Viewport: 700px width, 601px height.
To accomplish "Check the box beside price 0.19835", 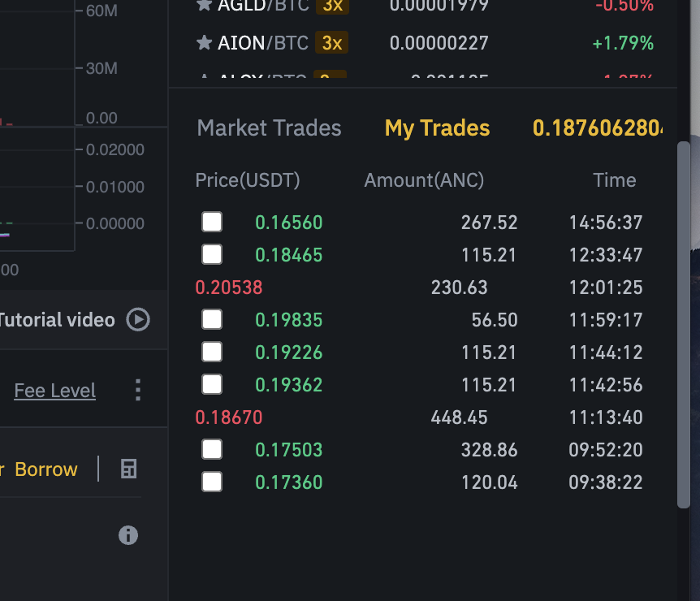I will pyautogui.click(x=211, y=319).
